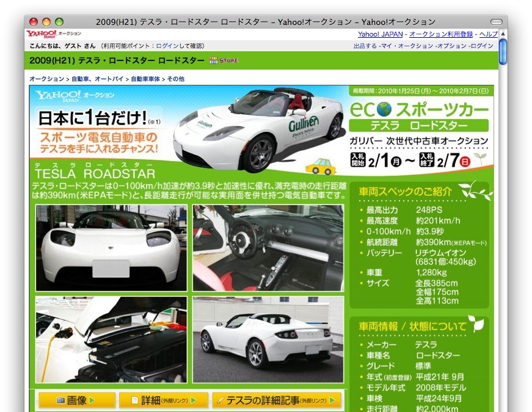The width and height of the screenshot is (532, 412).
Task: Click the 全長385cm size value
Action: pyautogui.click(x=437, y=283)
